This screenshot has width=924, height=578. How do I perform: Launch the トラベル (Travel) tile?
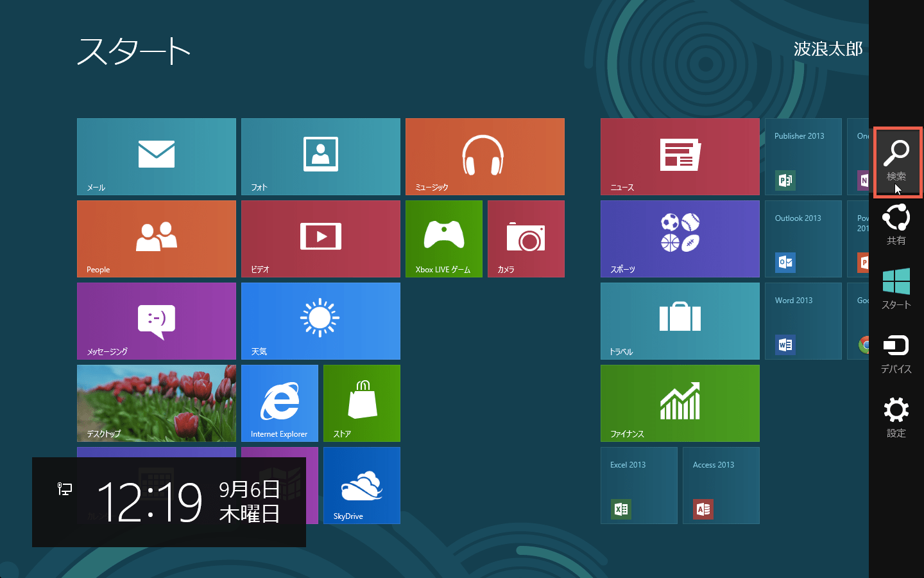[x=680, y=321]
